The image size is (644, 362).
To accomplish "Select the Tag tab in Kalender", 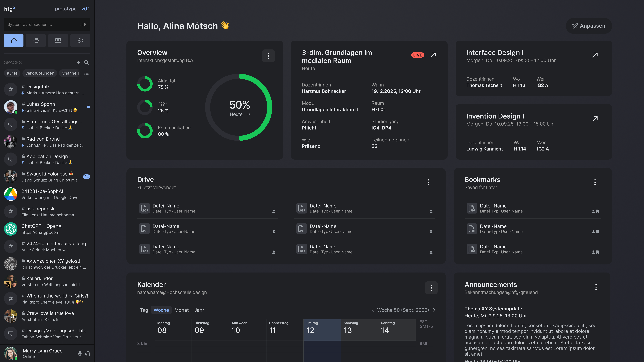I will (x=144, y=310).
